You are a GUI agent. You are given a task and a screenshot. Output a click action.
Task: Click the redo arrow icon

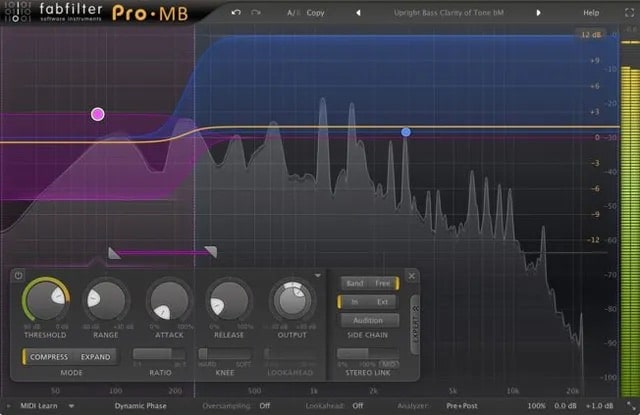point(256,13)
